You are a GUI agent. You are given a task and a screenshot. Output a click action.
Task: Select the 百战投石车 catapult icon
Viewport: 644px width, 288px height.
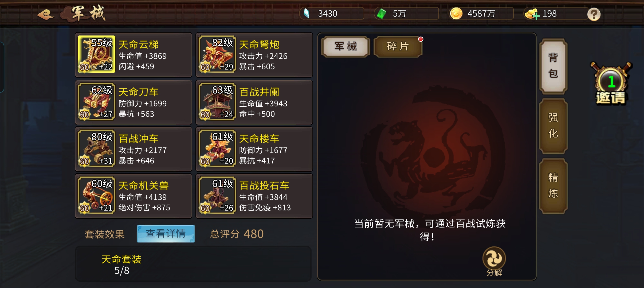coord(217,195)
